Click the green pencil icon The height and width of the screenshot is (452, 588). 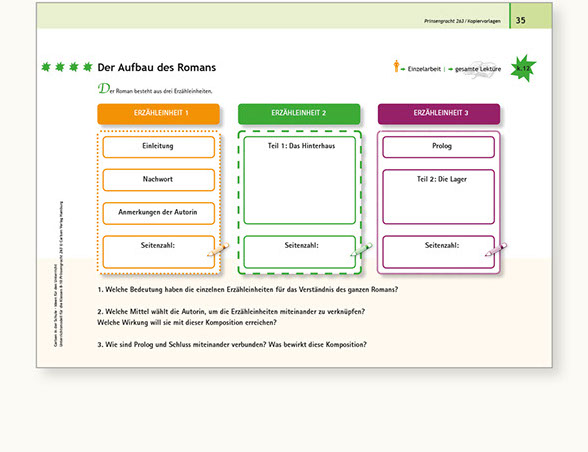pos(362,249)
